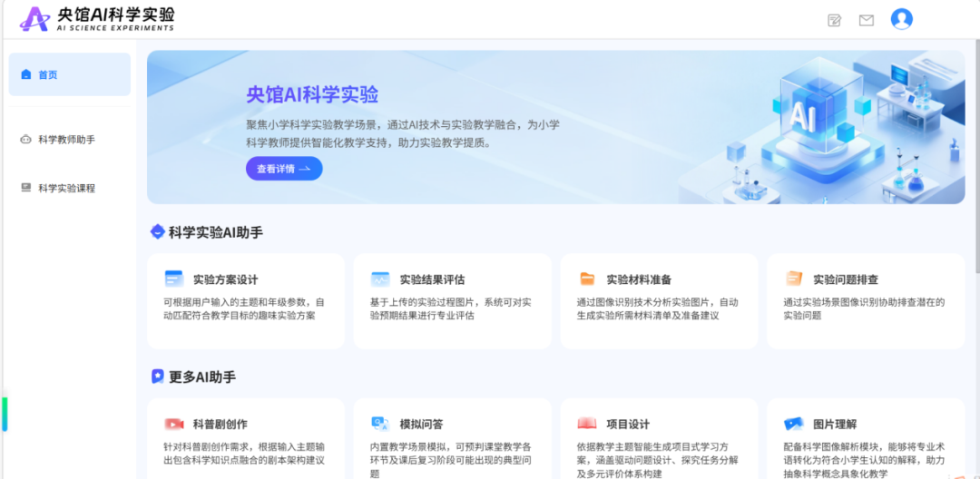Click the 图片理解 image icon
This screenshot has height=479, width=980.
(794, 424)
